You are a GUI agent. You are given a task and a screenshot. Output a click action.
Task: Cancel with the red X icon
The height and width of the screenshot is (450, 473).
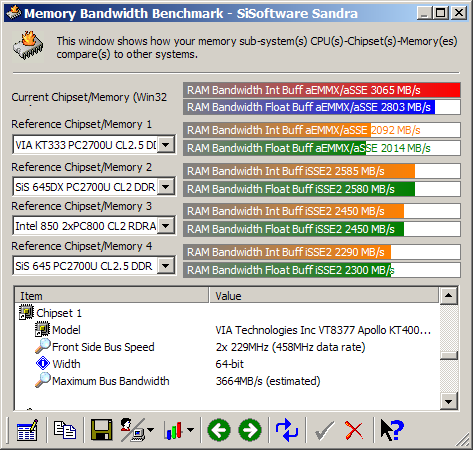pyautogui.click(x=354, y=430)
